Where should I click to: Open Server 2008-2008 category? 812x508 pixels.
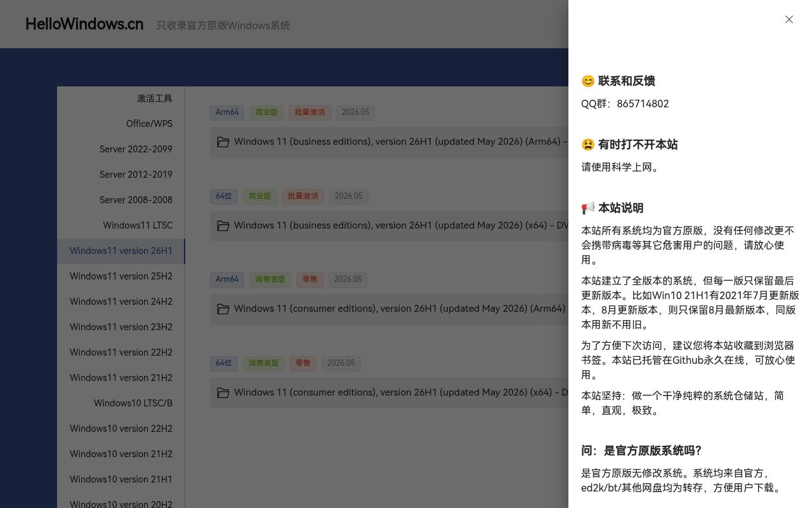pyautogui.click(x=121, y=200)
